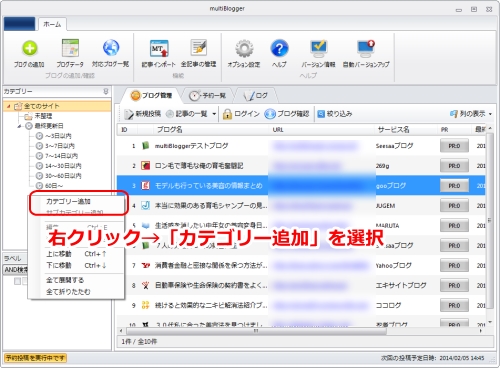Select 14~30日以内 in category tree
The height and width of the screenshot is (368, 500).
(58, 166)
